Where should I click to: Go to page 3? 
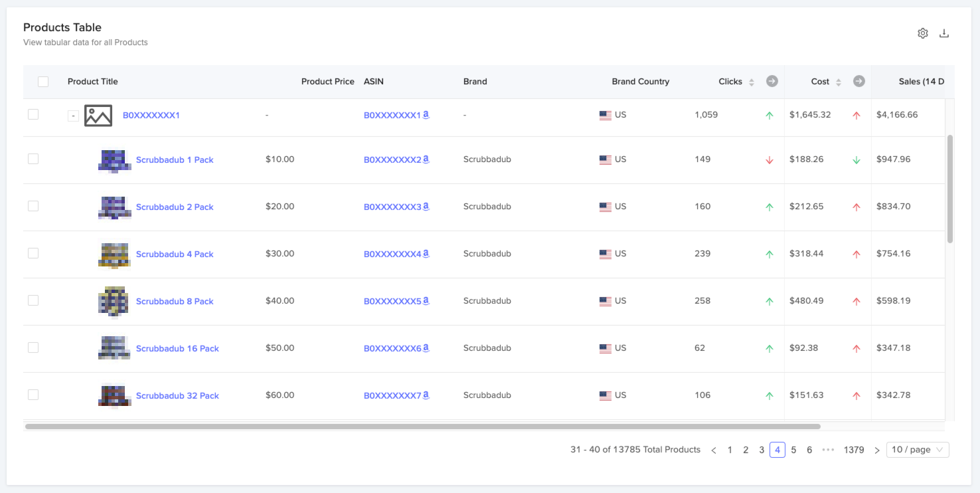(762, 450)
